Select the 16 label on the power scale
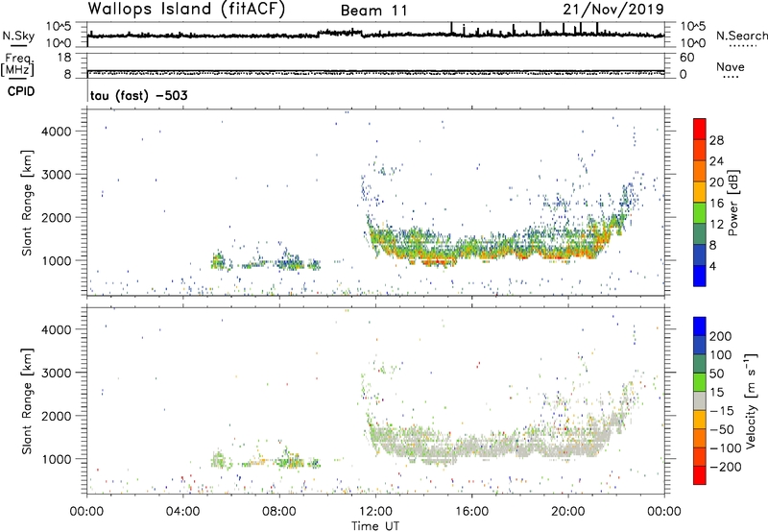Screen dimensions: 768x532 pyautogui.click(x=716, y=204)
